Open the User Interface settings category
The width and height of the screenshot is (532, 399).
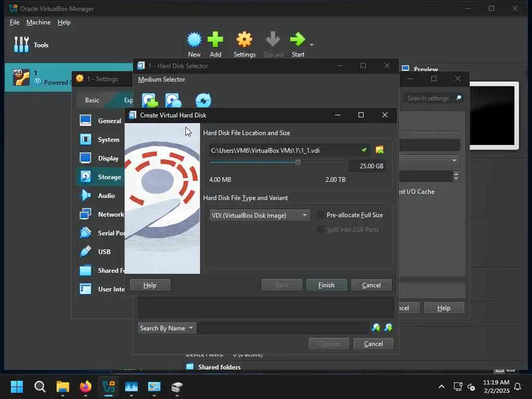(100, 289)
